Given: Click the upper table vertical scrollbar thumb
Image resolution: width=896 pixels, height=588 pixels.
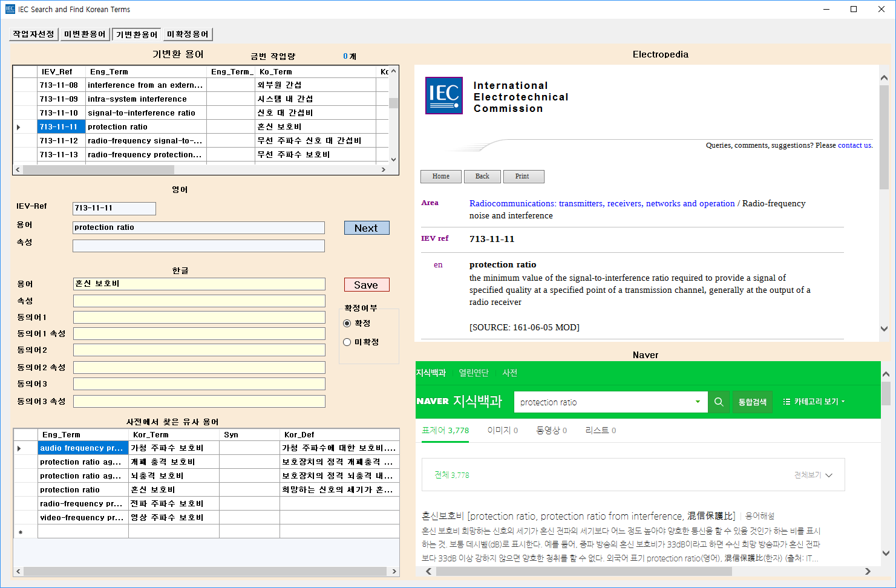Looking at the screenshot, I should [394, 103].
